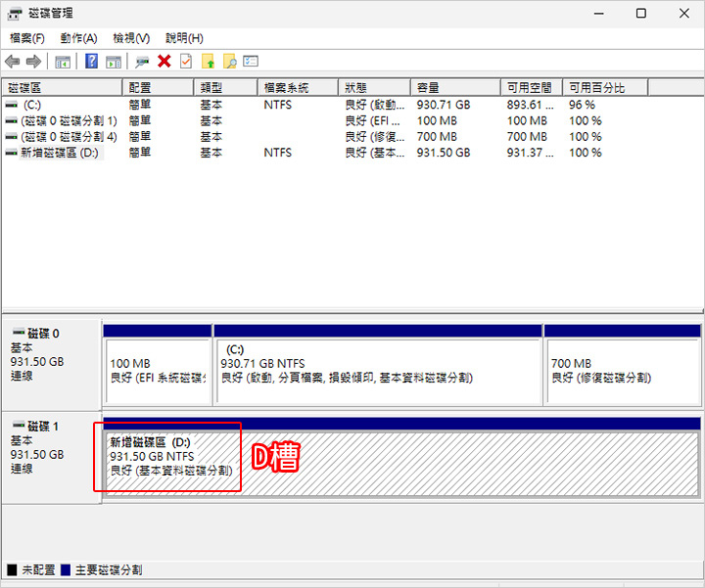Select the 新增磁碟區 (D:) partition block
The image size is (705, 588).
(x=401, y=457)
